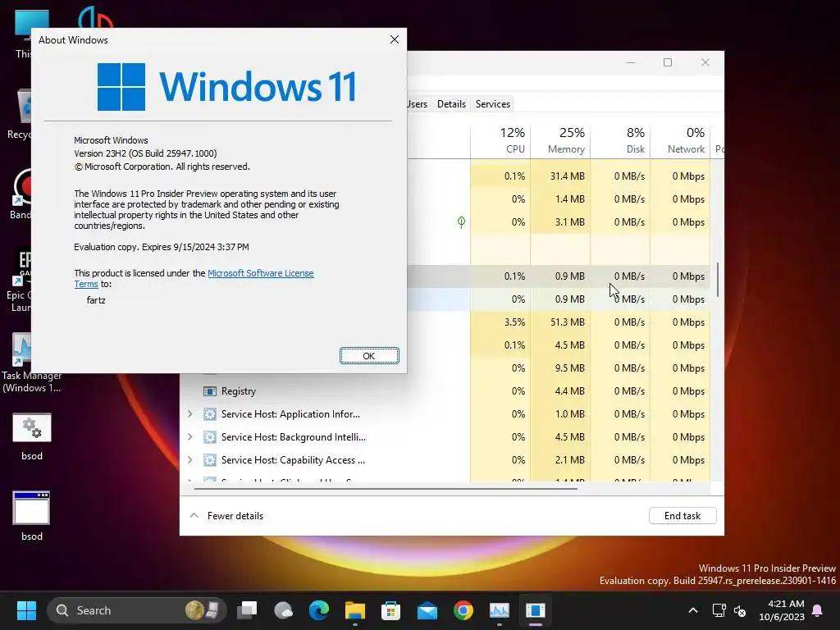Image resolution: width=840 pixels, height=630 pixels.
Task: Click the Service Host: Application Infor... gear icon
Action: point(210,414)
